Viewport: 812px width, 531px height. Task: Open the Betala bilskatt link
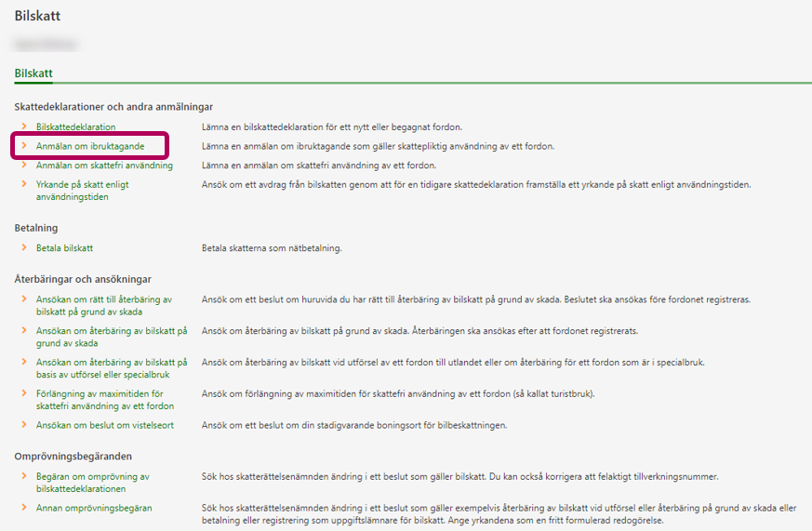click(64, 248)
